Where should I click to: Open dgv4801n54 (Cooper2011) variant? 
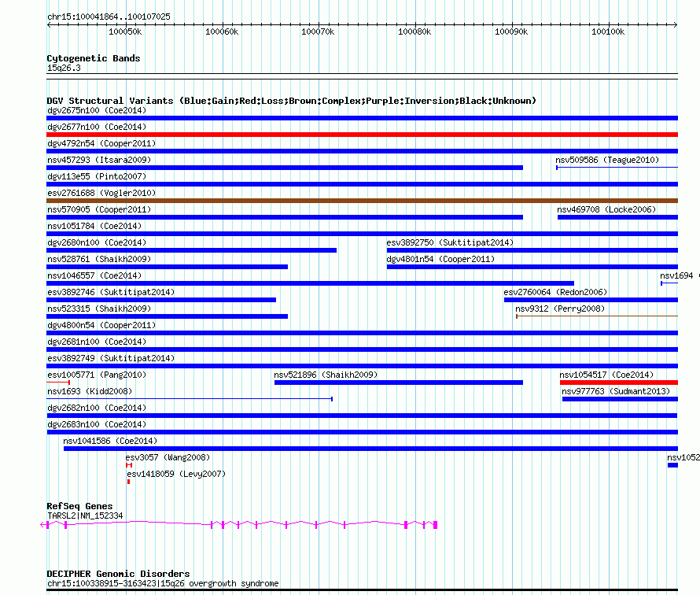coord(440,259)
